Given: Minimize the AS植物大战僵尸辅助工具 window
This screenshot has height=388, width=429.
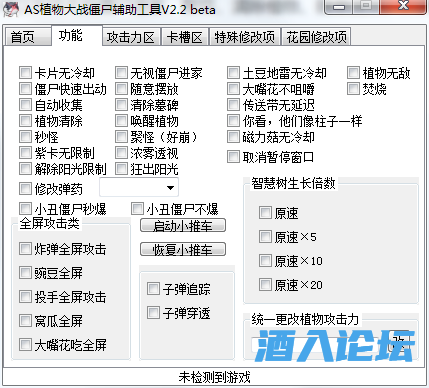Looking at the screenshot, I should [x=339, y=7].
